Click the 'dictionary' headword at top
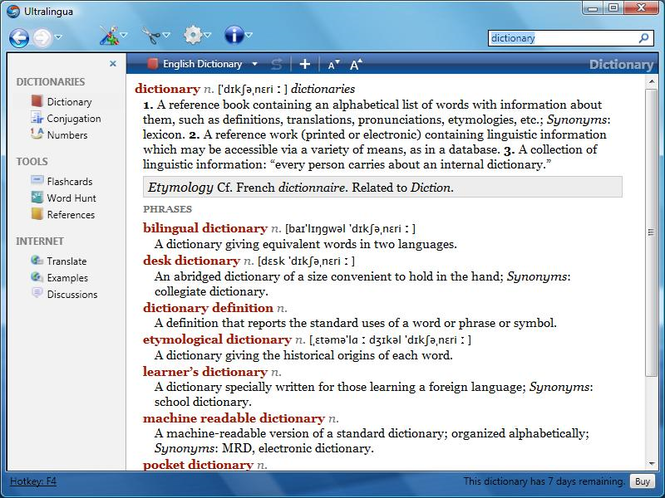 167,89
